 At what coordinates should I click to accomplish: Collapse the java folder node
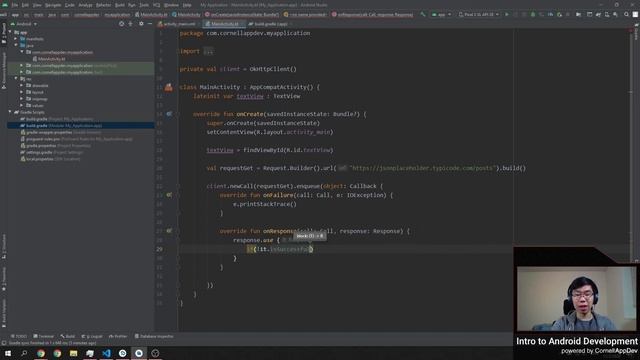click(x=16, y=45)
